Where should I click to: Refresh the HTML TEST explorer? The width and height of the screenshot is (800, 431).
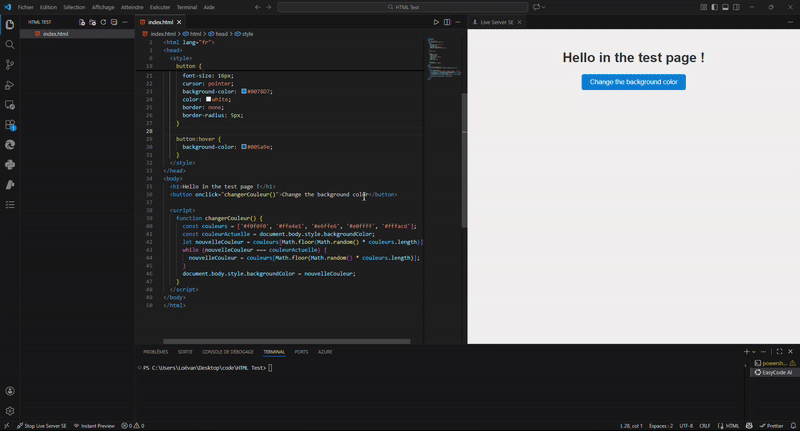tap(103, 22)
